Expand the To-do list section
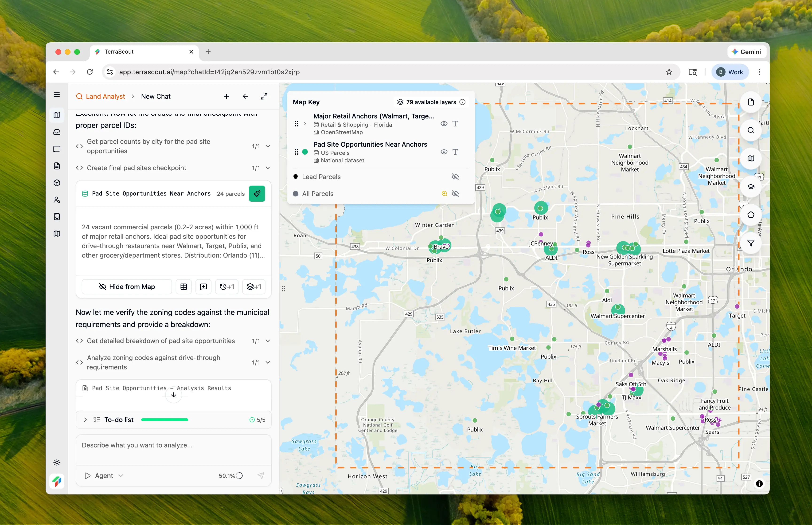The image size is (812, 525). (86, 420)
